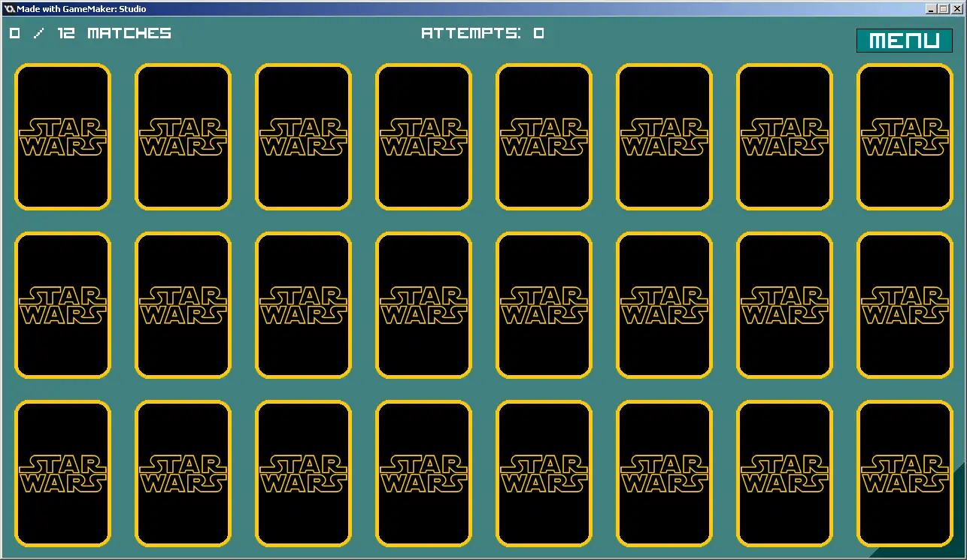
Task: Flip the fourth card in the top row
Action: click(424, 137)
